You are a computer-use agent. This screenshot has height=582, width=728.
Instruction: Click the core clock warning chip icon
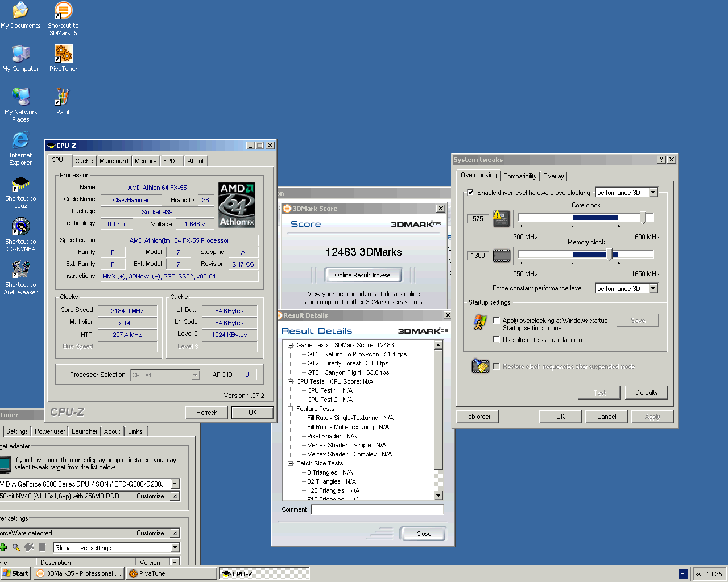click(x=501, y=218)
